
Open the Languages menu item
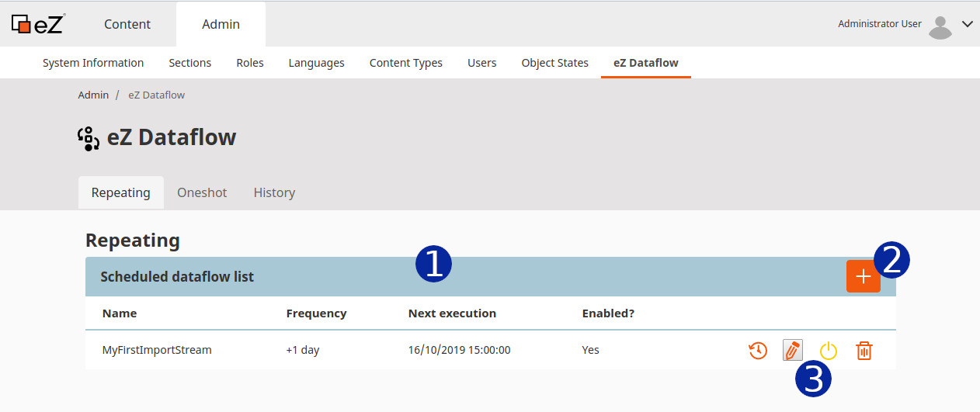point(317,63)
